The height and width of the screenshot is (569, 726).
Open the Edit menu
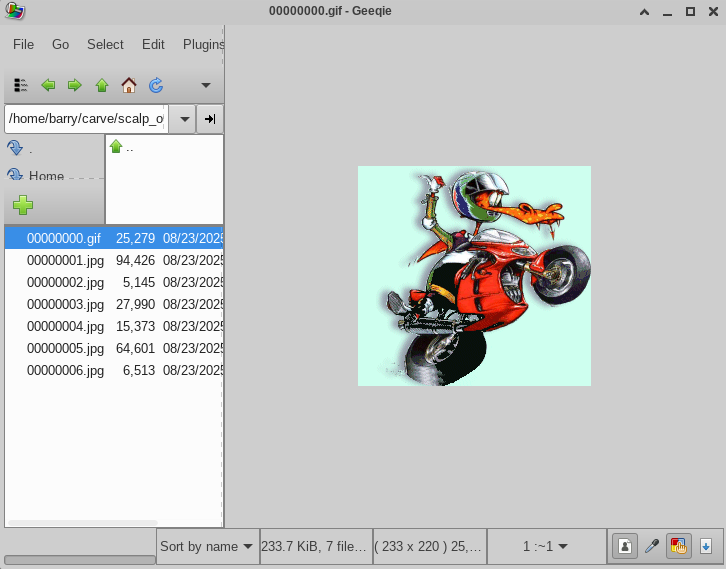[x=153, y=44]
